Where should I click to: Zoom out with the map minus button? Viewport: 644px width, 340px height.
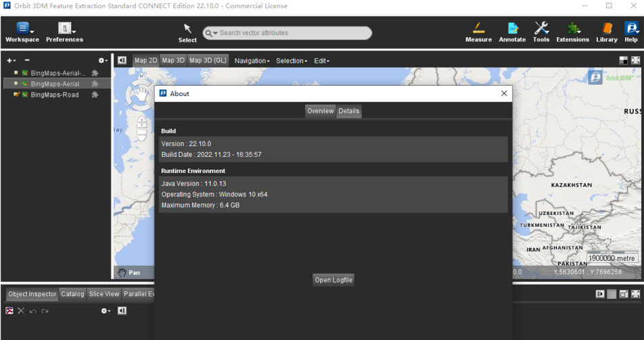click(x=142, y=135)
